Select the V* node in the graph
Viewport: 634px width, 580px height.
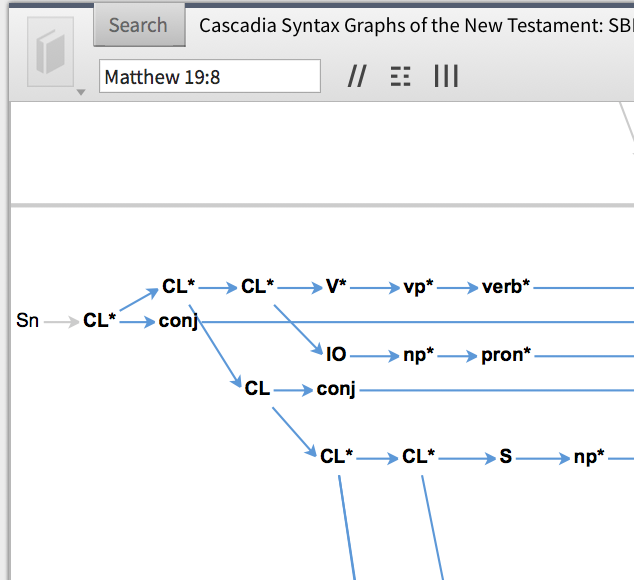pos(336,287)
